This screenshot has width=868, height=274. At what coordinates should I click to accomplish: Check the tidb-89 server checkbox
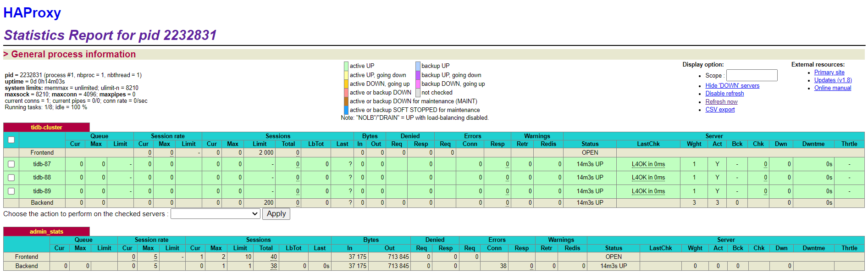(11, 191)
